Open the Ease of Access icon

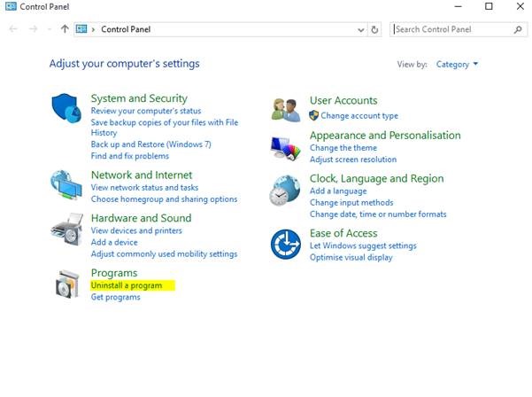(286, 244)
